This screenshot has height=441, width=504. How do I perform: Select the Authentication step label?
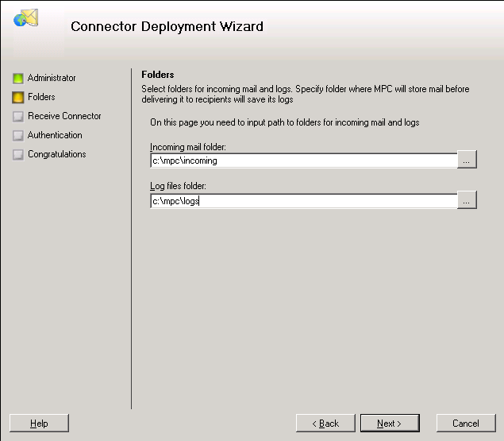point(55,135)
